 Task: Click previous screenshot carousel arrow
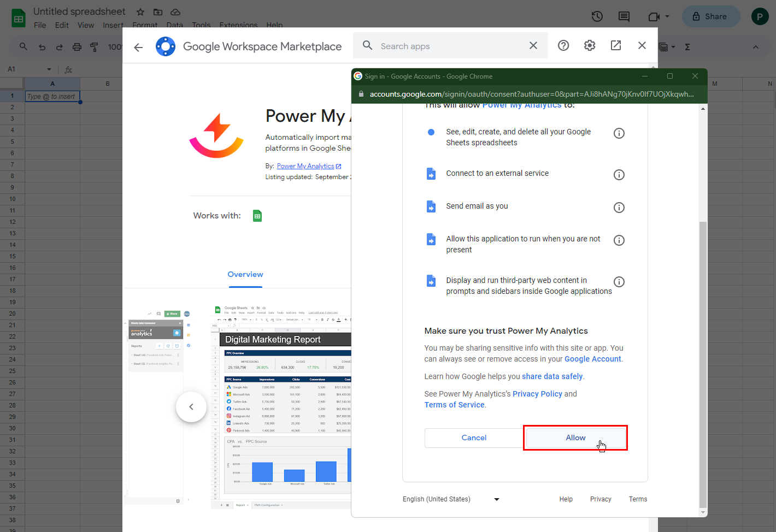tap(191, 407)
